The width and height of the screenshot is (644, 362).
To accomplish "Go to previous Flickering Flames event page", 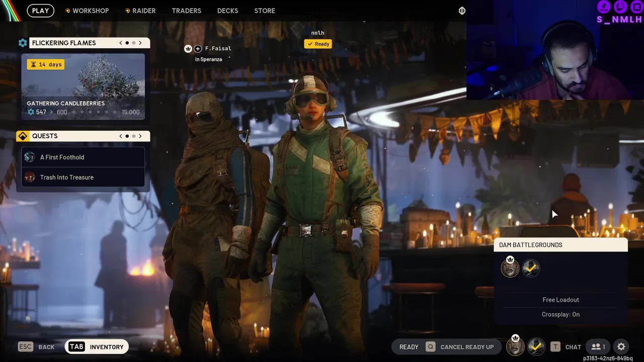I will pos(121,43).
